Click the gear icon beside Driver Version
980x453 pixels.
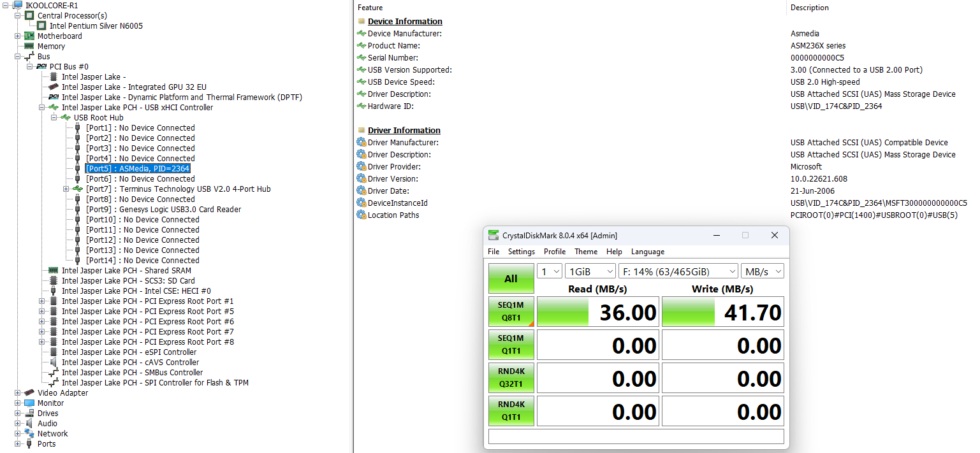(362, 179)
